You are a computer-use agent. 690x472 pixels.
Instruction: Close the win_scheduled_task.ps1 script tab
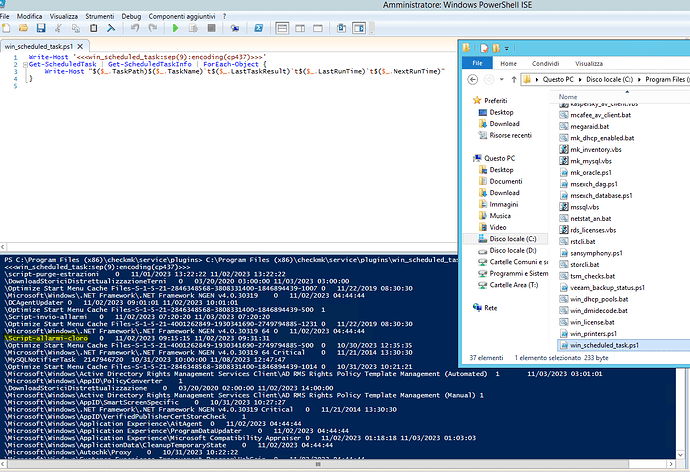(82, 46)
